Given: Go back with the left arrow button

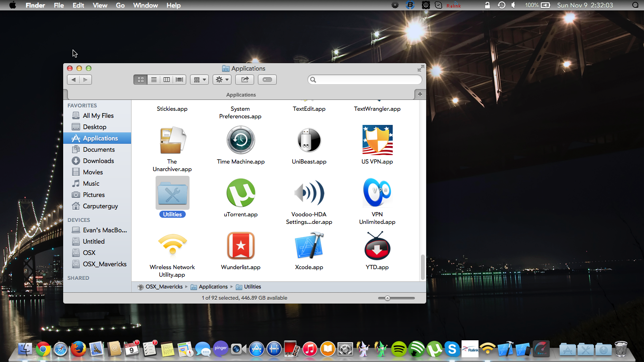Looking at the screenshot, I should (73, 80).
